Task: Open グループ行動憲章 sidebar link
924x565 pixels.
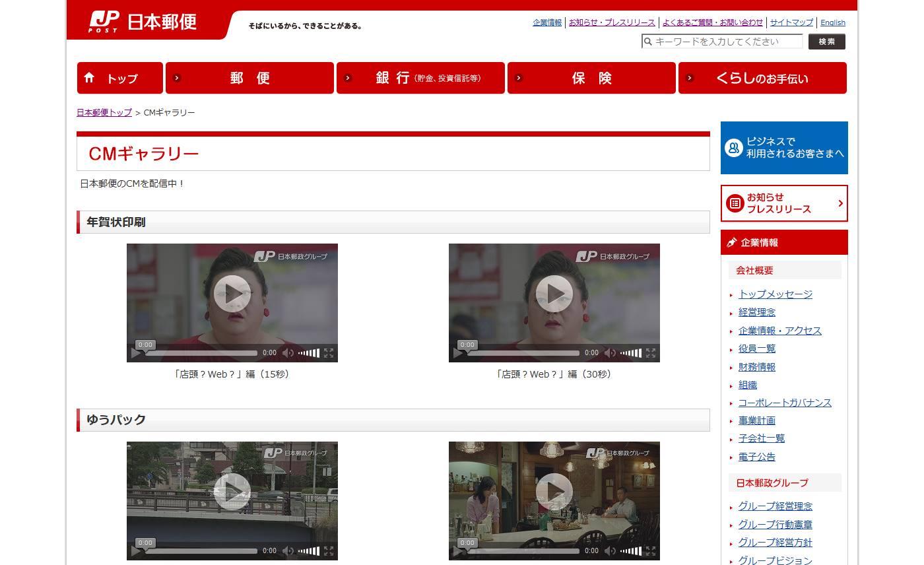Action: 775,525
